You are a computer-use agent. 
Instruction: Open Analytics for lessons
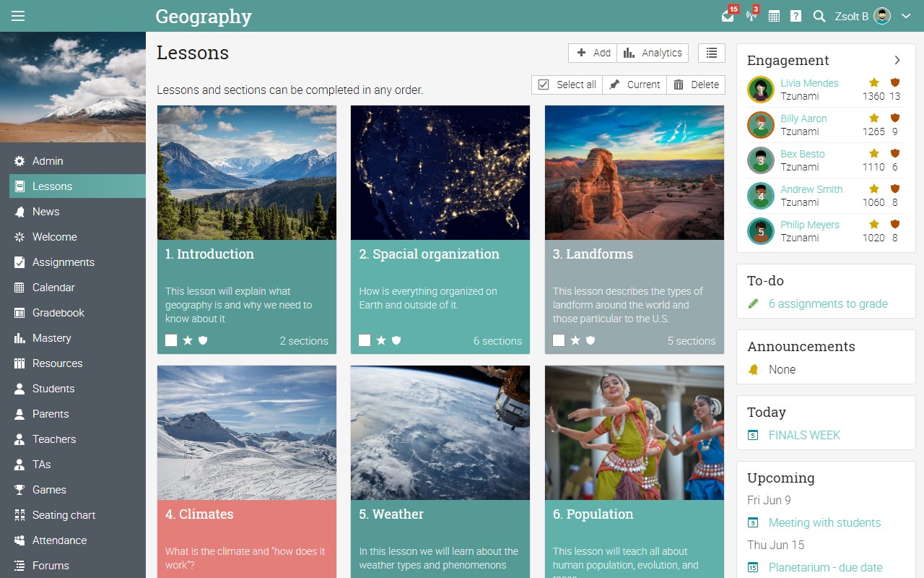coord(653,53)
